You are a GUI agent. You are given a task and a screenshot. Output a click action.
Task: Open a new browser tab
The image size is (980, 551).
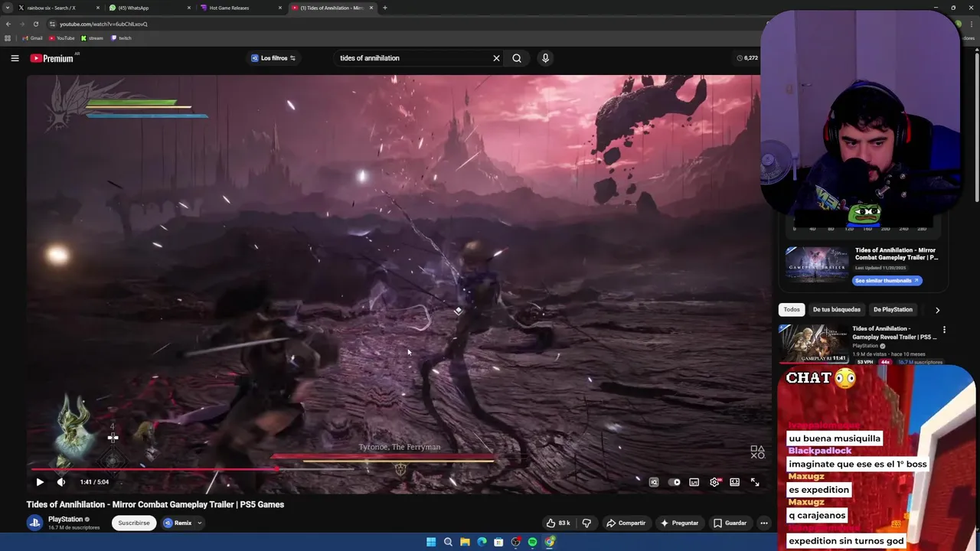[x=384, y=8]
